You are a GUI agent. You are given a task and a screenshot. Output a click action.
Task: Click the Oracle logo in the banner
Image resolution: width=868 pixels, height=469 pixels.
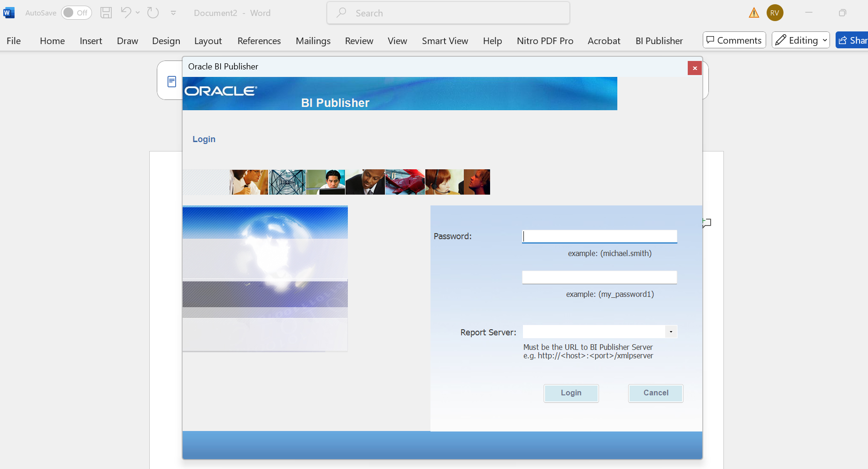pyautogui.click(x=221, y=91)
